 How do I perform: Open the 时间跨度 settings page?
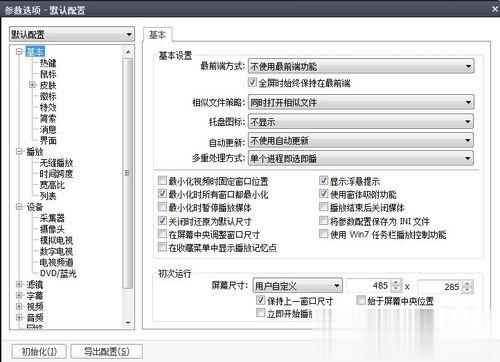pos(56,174)
